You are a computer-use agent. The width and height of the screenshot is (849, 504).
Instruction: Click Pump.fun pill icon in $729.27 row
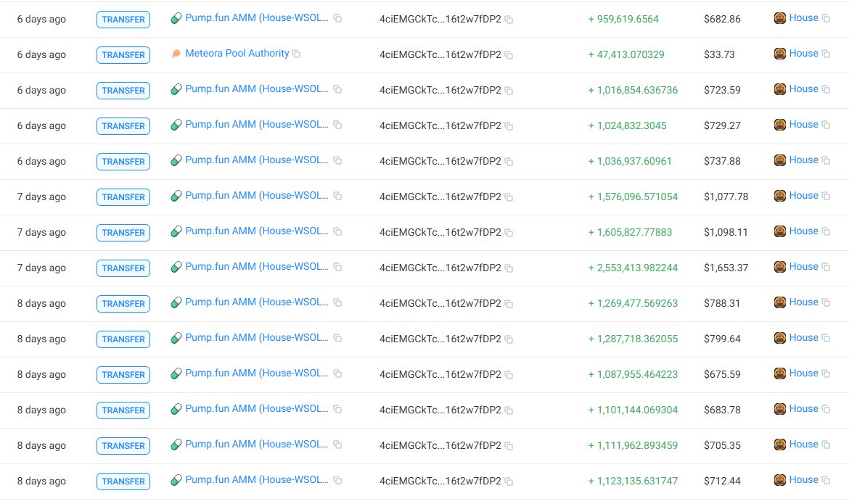pos(176,125)
